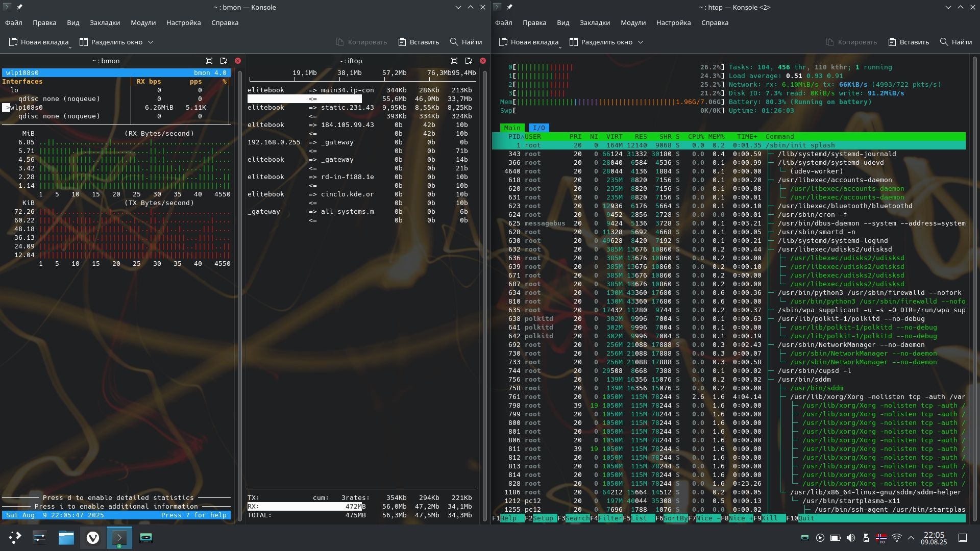Open the Vivaldi browser in the taskbar

[x=93, y=538]
